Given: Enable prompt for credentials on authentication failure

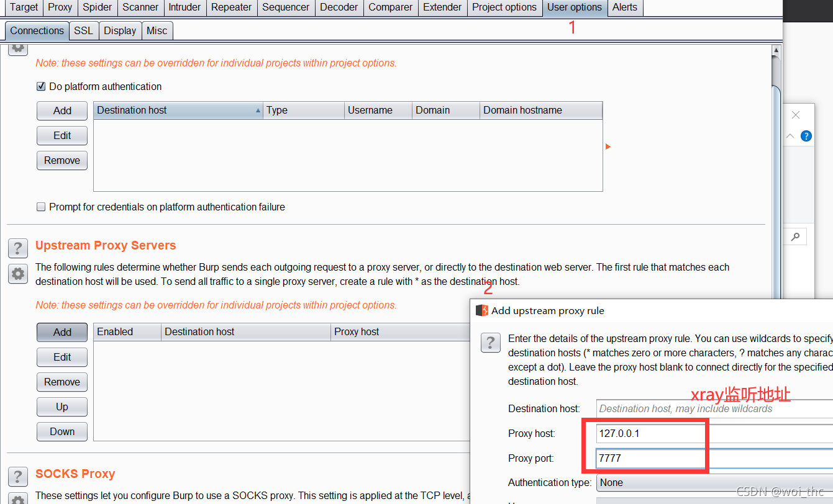Looking at the screenshot, I should tap(41, 207).
